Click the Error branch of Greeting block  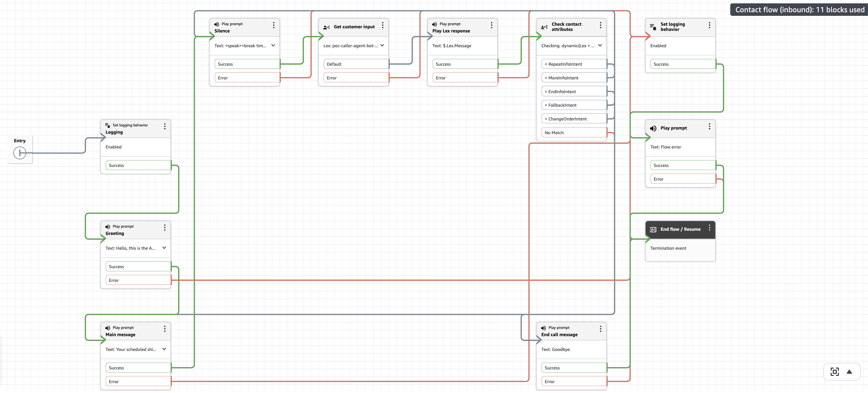coord(139,280)
